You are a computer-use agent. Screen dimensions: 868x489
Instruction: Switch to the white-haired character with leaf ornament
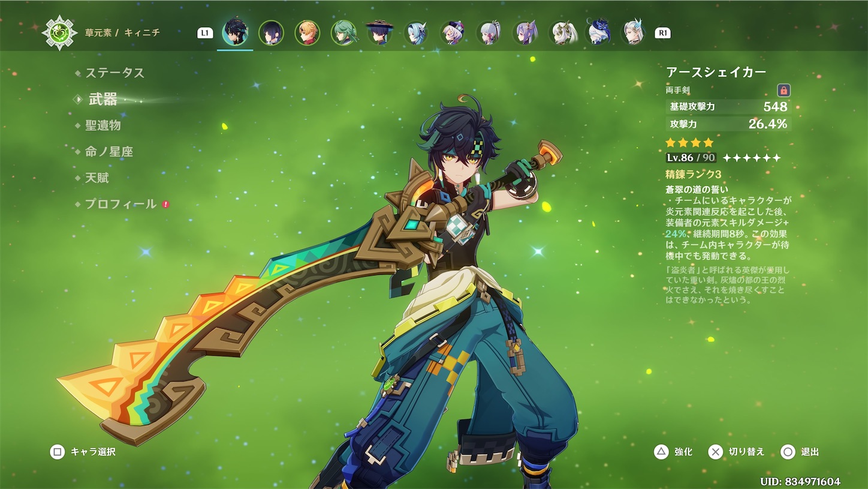562,32
